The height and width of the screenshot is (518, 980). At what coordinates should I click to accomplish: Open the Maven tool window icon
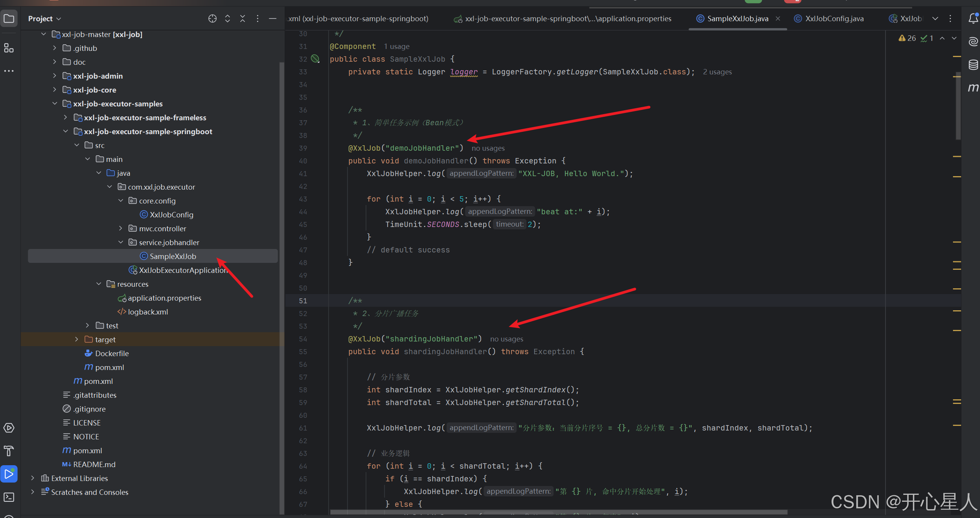pos(973,88)
